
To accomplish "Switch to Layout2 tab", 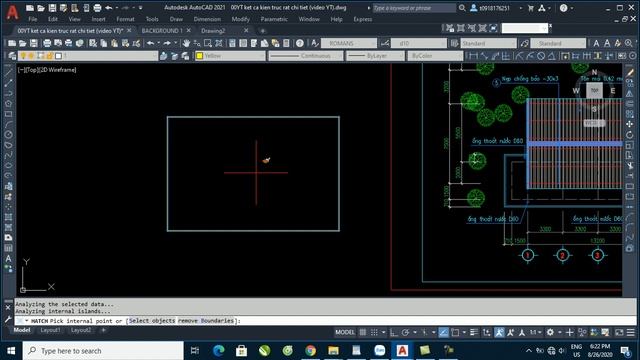I will (81, 330).
